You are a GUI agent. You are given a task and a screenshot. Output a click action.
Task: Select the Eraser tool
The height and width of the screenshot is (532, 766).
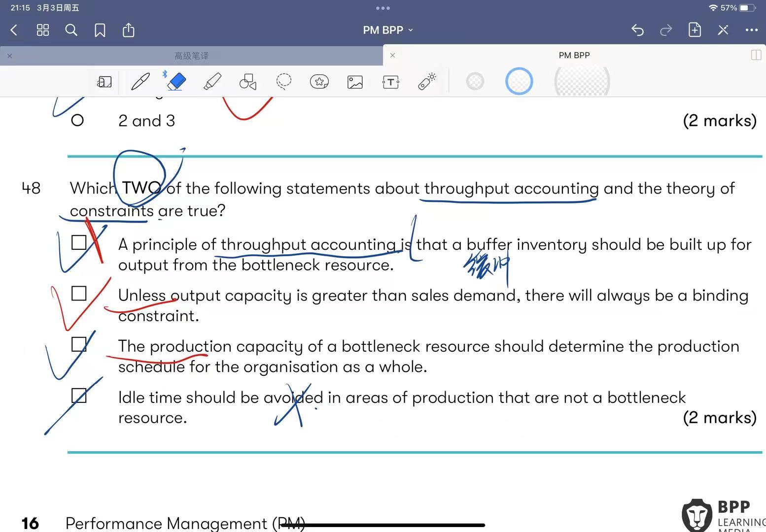tap(176, 81)
